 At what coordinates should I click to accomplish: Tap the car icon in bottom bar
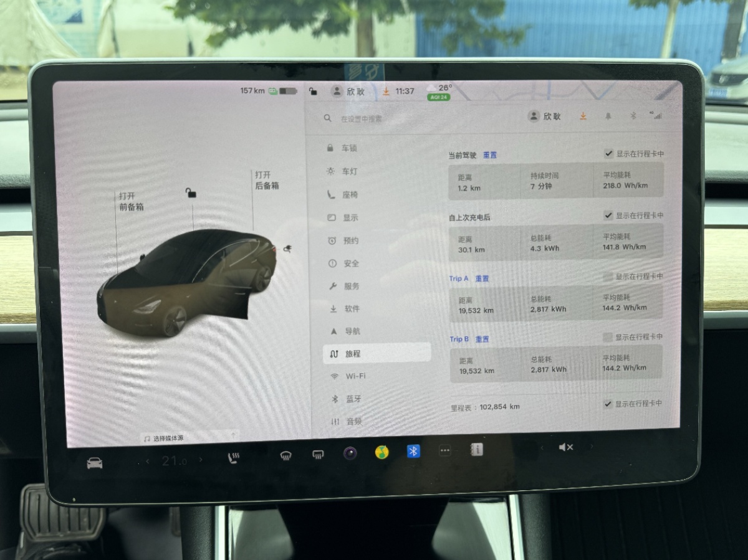click(95, 463)
